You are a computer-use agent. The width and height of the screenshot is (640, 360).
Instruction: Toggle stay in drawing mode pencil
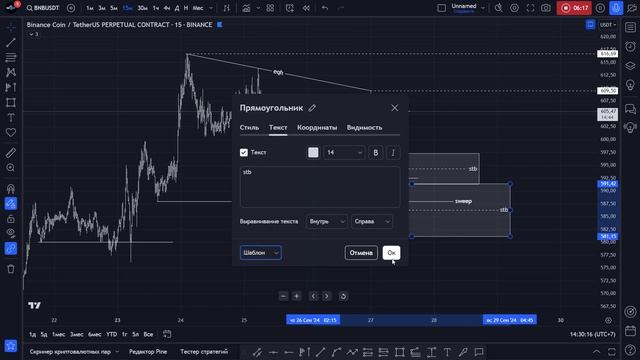click(11, 203)
